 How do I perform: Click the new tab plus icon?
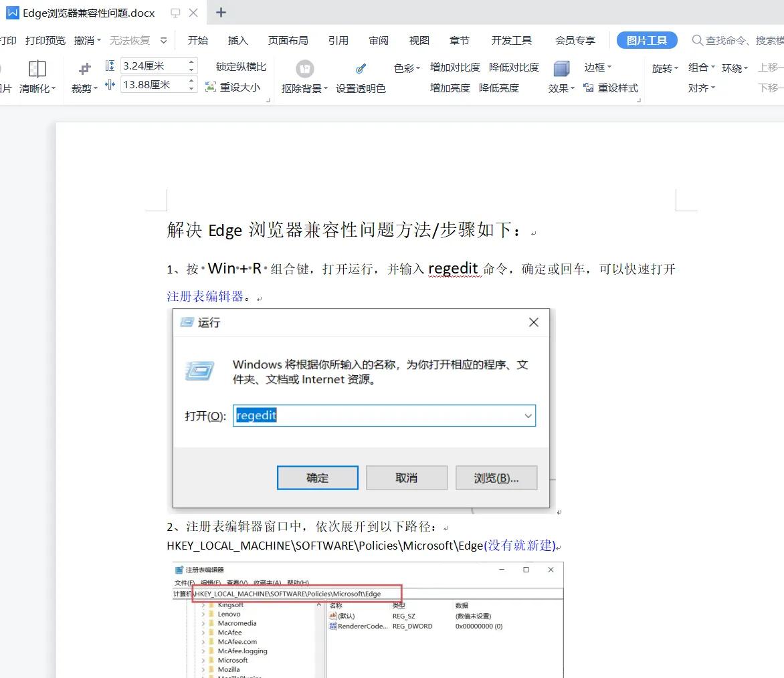[221, 13]
